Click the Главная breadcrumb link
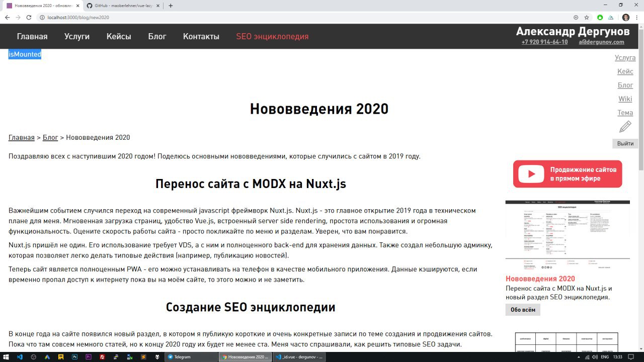Viewport: 644px width, 362px height. click(x=22, y=138)
